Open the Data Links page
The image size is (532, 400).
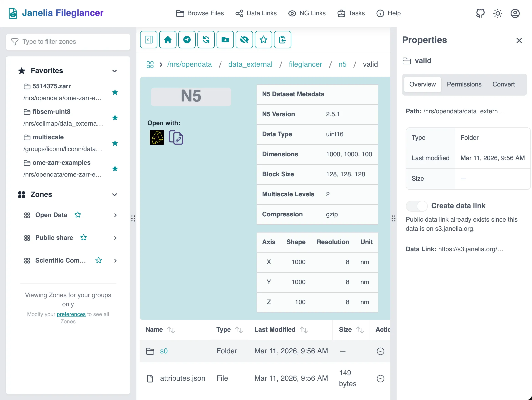(x=256, y=13)
